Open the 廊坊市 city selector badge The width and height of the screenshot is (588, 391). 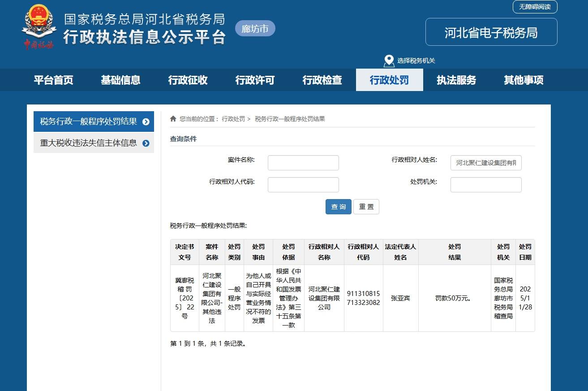point(255,29)
